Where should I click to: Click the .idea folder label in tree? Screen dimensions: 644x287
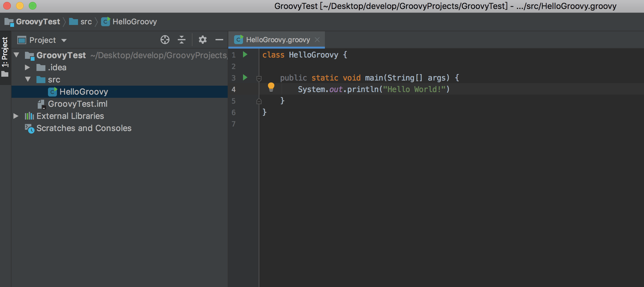pos(57,67)
